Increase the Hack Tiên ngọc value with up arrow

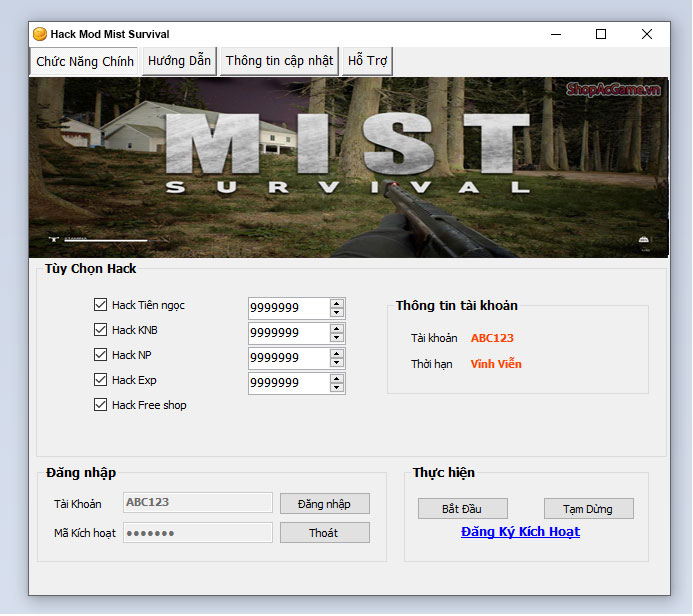[337, 304]
